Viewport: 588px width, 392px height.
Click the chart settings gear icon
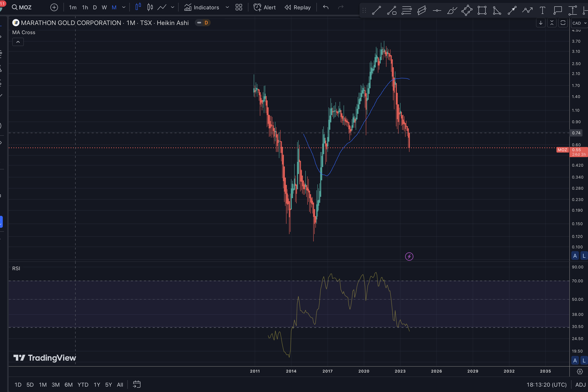(579, 372)
